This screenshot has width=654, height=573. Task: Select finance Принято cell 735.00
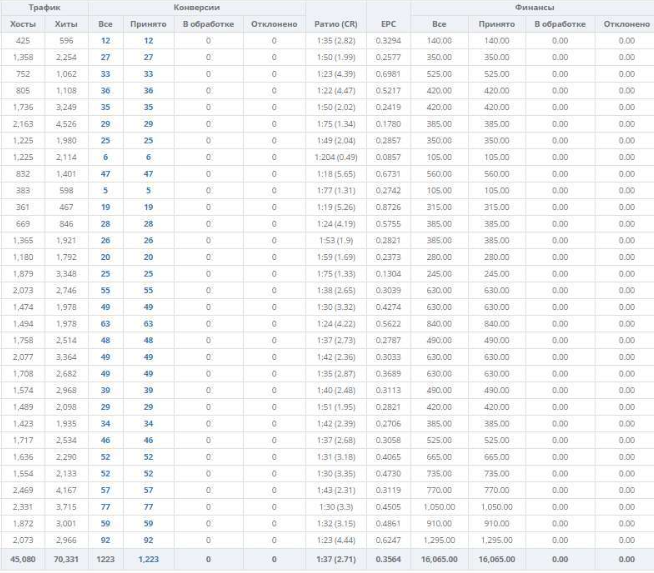[x=496, y=474]
